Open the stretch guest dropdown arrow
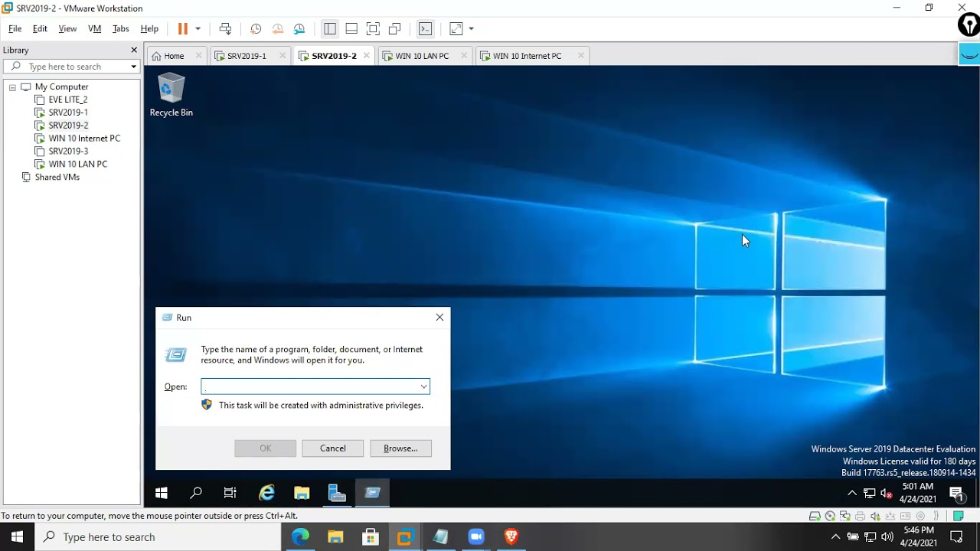The height and width of the screenshot is (551, 980). coord(471,29)
